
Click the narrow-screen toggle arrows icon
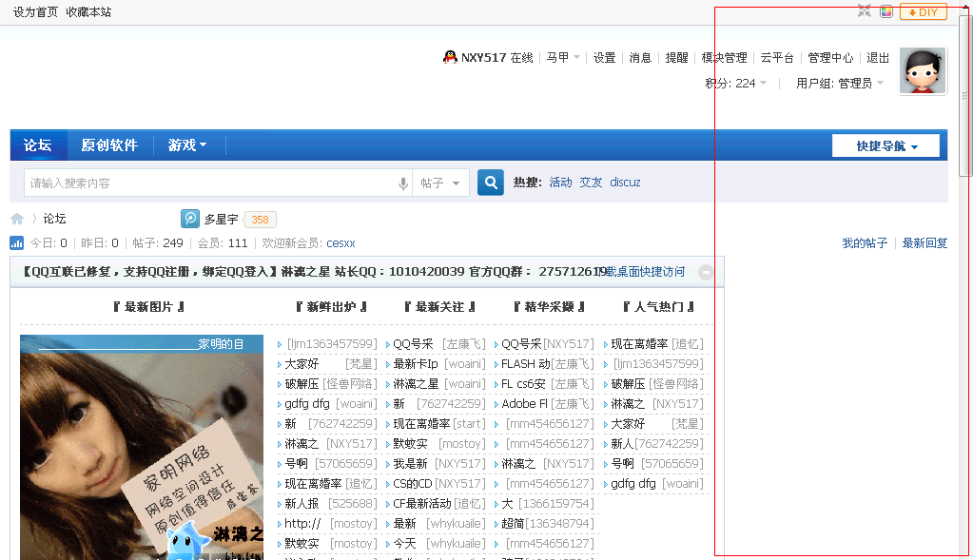pos(865,11)
